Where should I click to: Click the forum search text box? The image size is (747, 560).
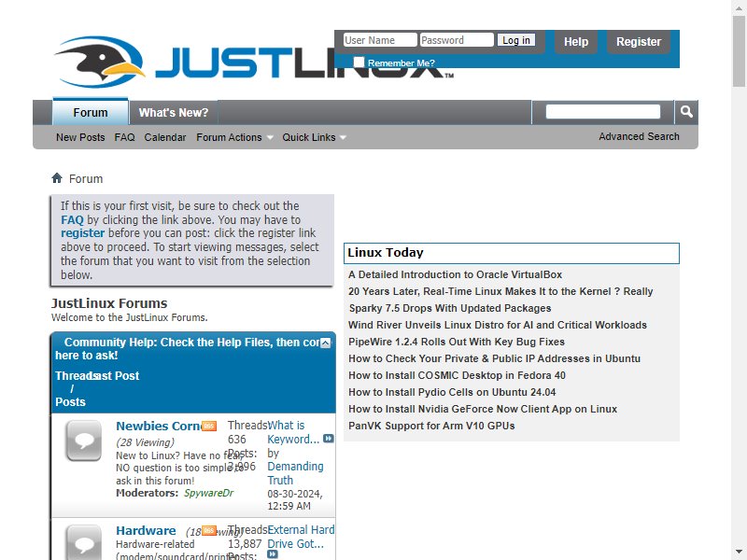[602, 111]
